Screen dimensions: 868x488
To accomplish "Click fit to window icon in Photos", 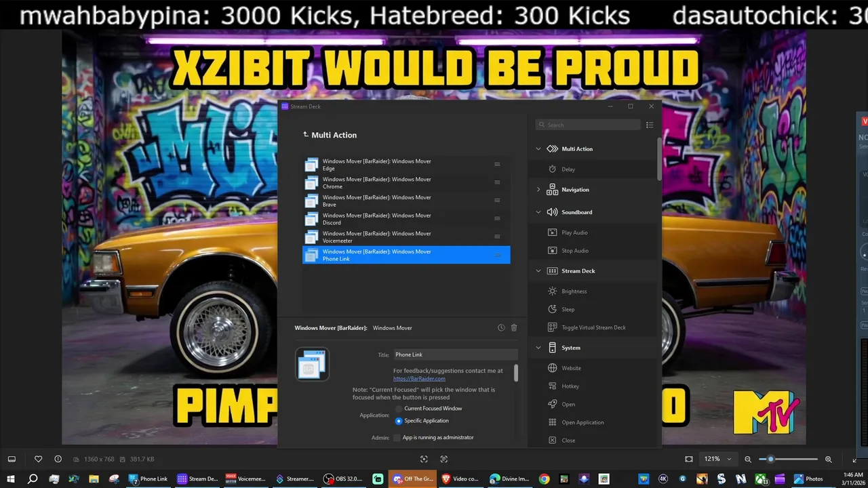I will tap(689, 459).
